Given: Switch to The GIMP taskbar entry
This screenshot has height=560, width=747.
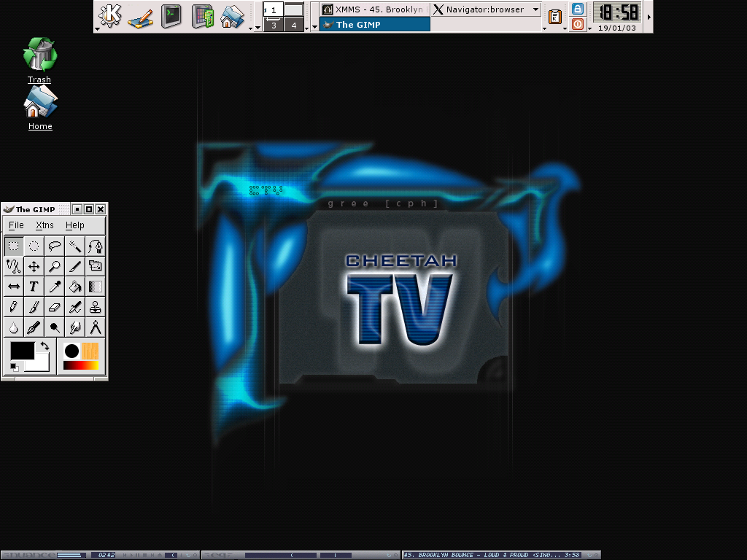Looking at the screenshot, I should click(374, 24).
